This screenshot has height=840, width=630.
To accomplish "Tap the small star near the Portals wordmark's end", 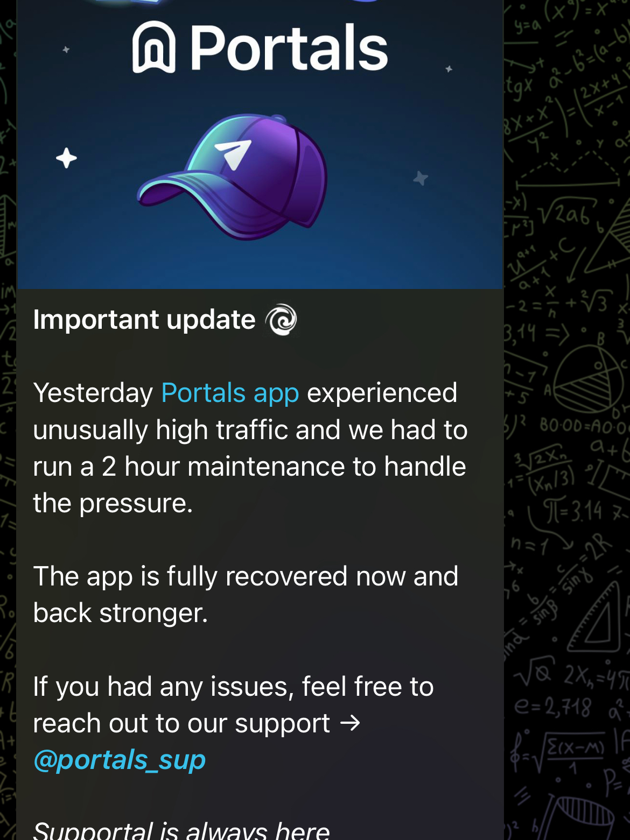I will [x=449, y=69].
